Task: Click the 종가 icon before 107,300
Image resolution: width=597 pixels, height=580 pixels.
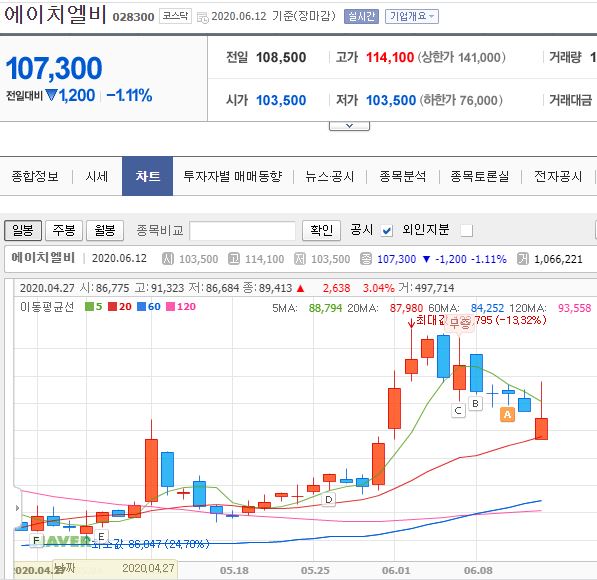Action: point(366,259)
